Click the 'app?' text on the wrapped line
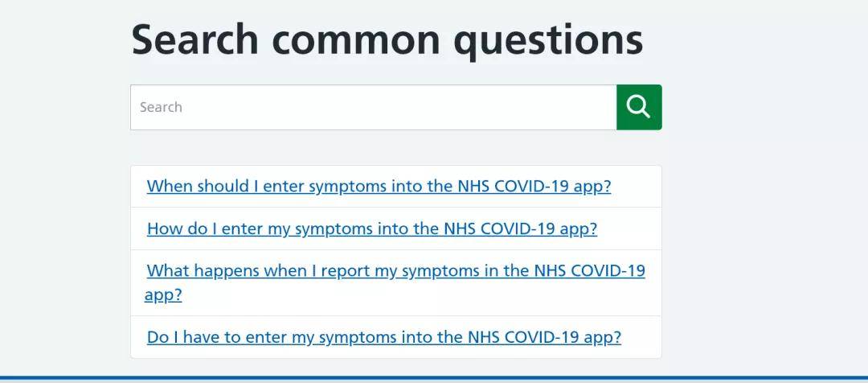 [x=163, y=294]
